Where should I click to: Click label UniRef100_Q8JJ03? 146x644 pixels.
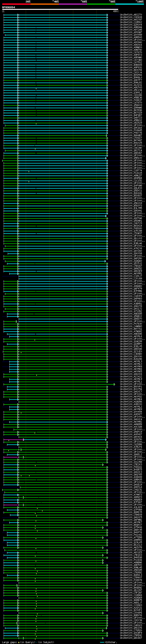point(131,238)
